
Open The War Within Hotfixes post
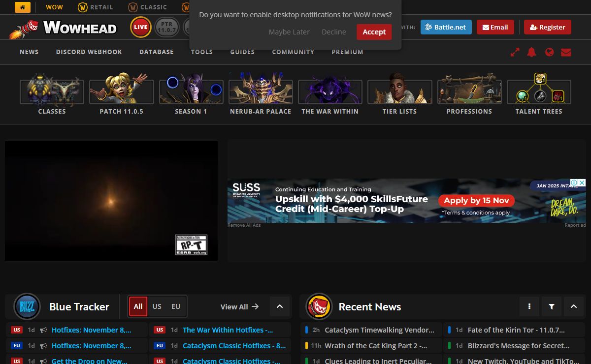[x=228, y=330]
